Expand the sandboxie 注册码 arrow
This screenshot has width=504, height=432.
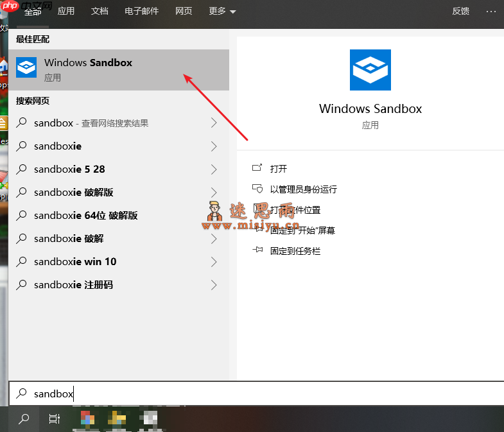click(214, 285)
